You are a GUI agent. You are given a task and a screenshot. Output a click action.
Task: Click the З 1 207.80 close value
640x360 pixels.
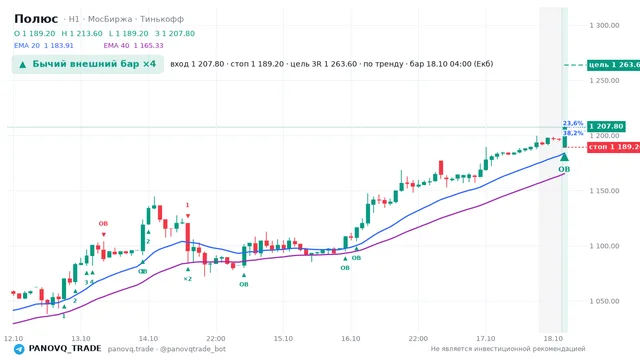pos(175,33)
